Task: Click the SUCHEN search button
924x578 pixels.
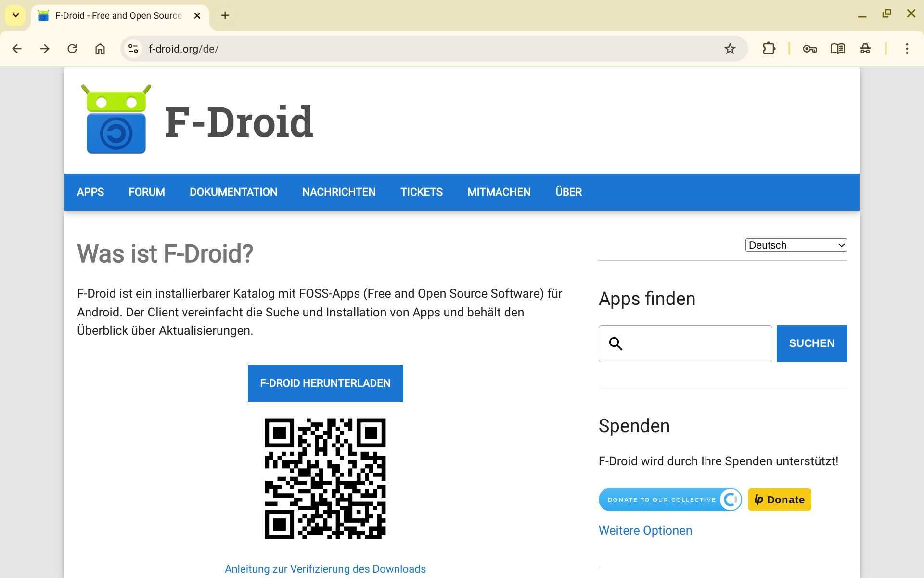Action: click(811, 343)
